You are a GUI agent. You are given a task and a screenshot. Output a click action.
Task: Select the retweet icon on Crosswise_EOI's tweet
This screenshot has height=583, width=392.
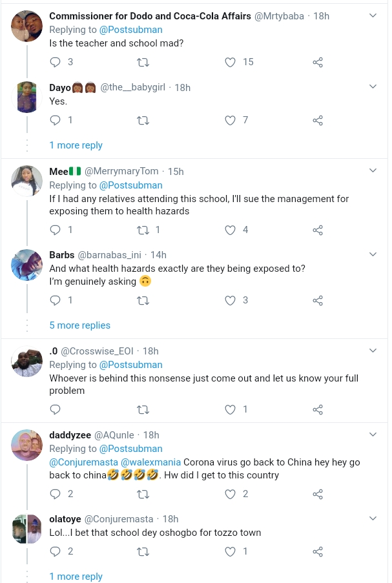tap(143, 409)
